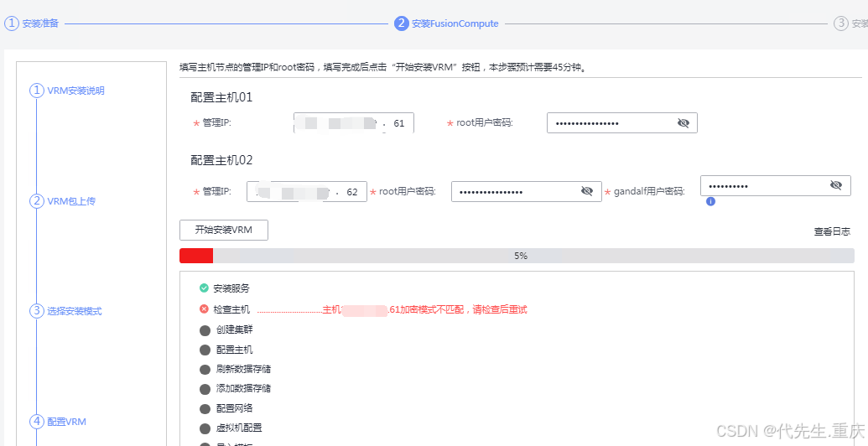This screenshot has height=446, width=868.
Task: Click sidebar step circle 1 for VRM安装说明
Action: coord(37,91)
